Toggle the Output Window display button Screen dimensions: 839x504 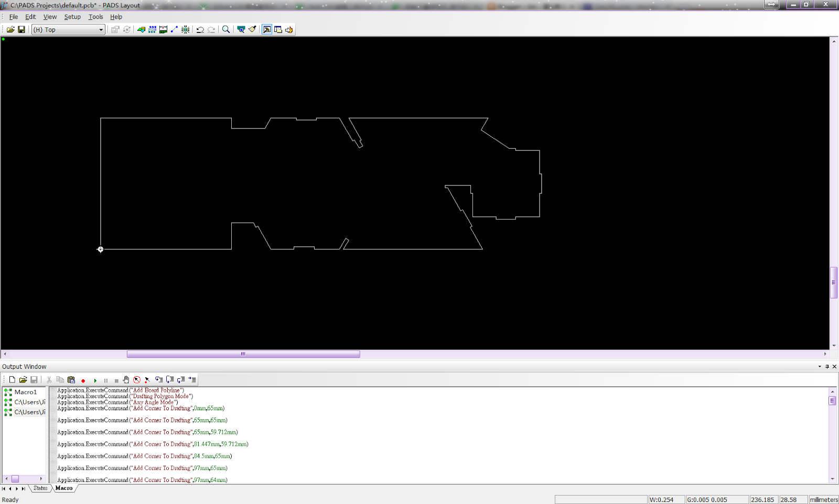[267, 30]
